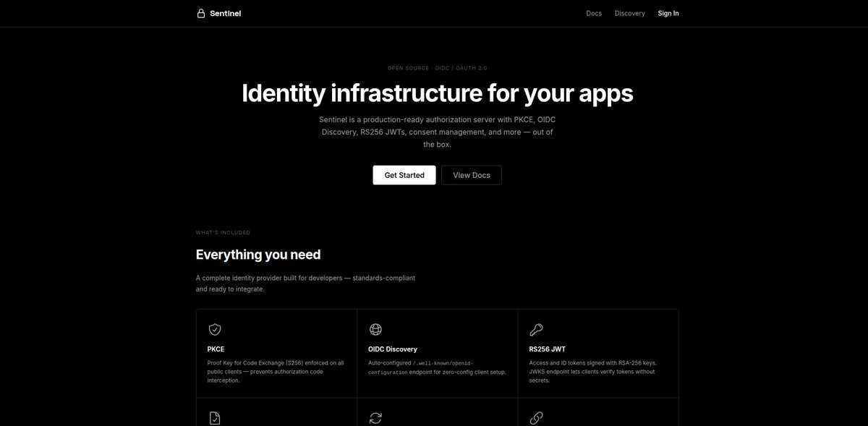Click the document check icon below PKCE

click(215, 418)
